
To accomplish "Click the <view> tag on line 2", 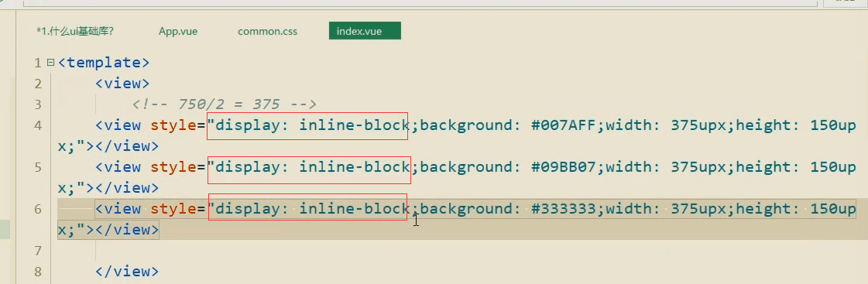I will coord(122,84).
